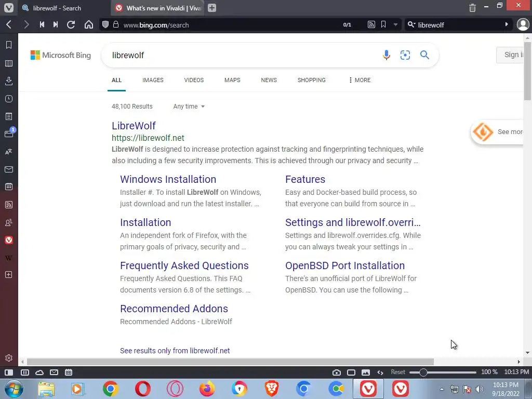Open Window panel with badge
The width and height of the screenshot is (532, 399).
[9, 134]
